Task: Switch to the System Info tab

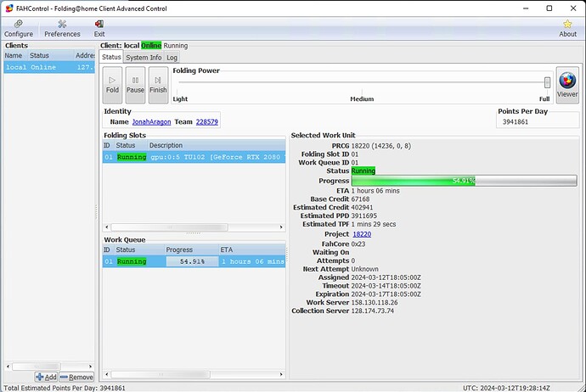Action: (144, 58)
